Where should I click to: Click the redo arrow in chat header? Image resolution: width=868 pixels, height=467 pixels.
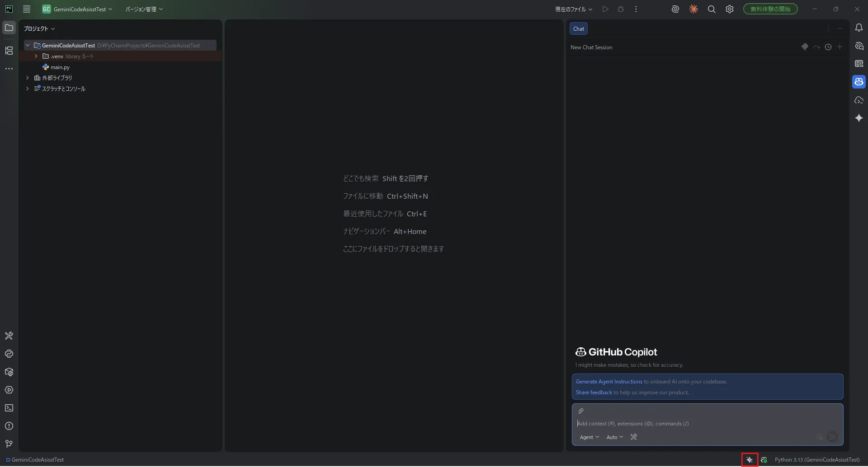coord(816,47)
